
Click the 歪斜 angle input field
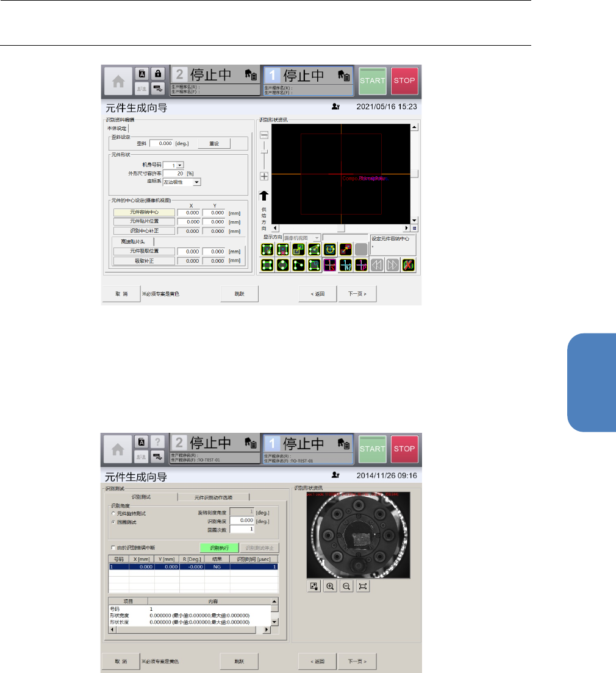click(161, 143)
